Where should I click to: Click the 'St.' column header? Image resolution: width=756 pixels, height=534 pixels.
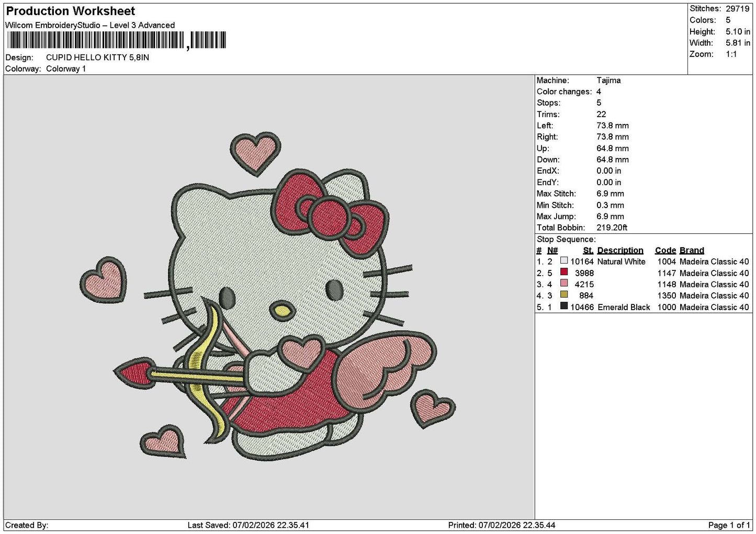click(588, 251)
